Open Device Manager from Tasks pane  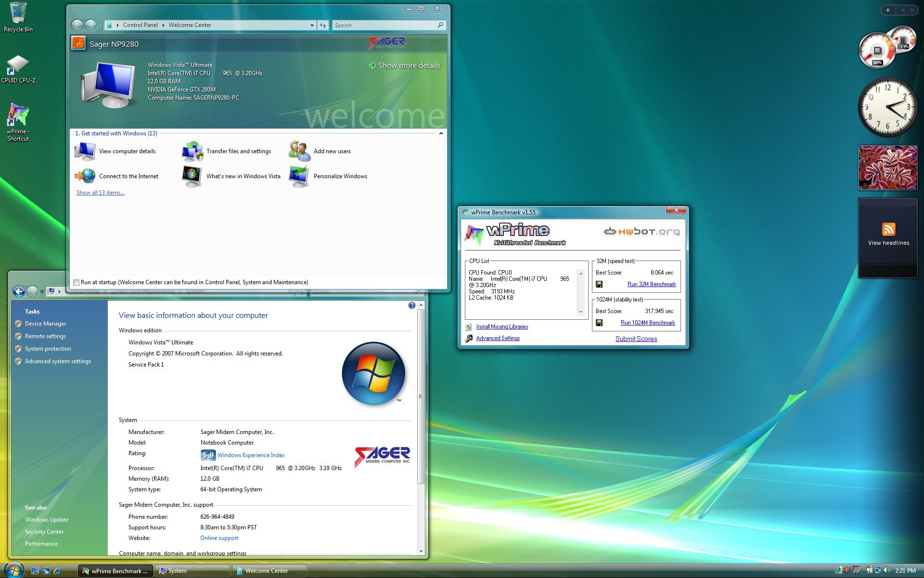pyautogui.click(x=45, y=324)
